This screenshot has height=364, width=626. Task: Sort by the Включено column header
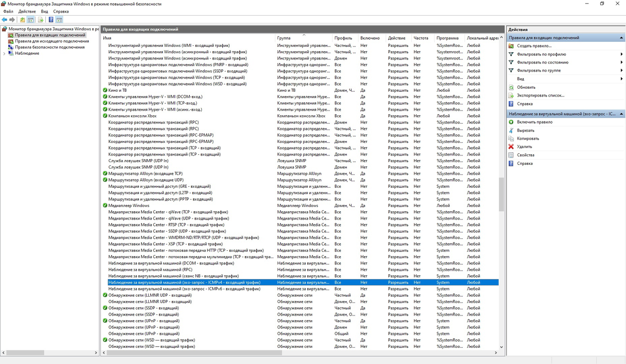(x=372, y=38)
